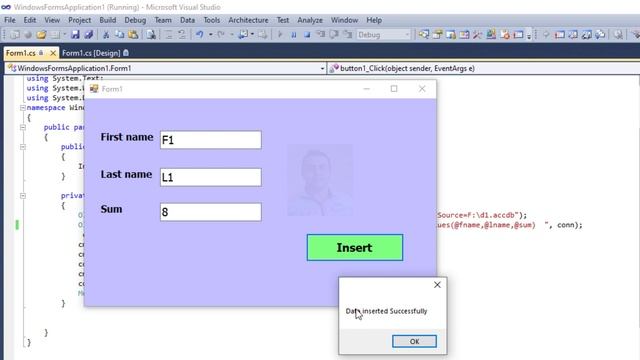Click the Navigate Backward icon
The height and width of the screenshot is (360, 640).
point(243,35)
